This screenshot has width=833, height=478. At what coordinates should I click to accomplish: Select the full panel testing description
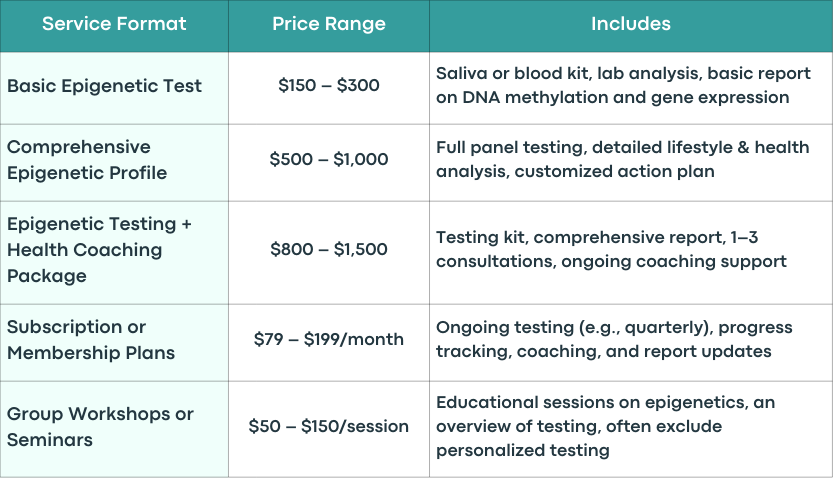[623, 159]
